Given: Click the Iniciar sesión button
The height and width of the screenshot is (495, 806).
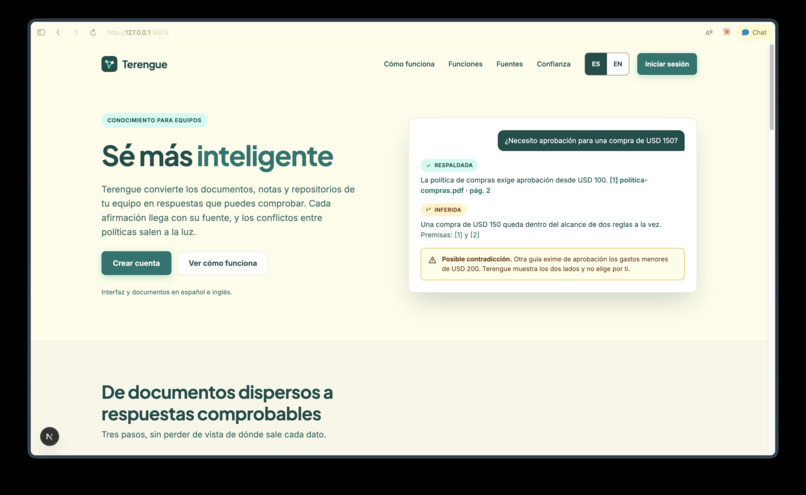Looking at the screenshot, I should pyautogui.click(x=667, y=64).
